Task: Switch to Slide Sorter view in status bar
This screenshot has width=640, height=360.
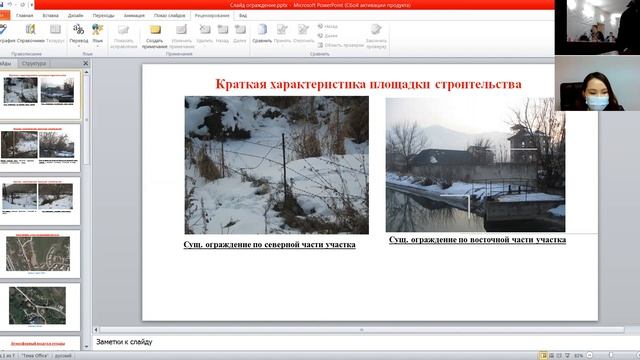Action: point(551,356)
